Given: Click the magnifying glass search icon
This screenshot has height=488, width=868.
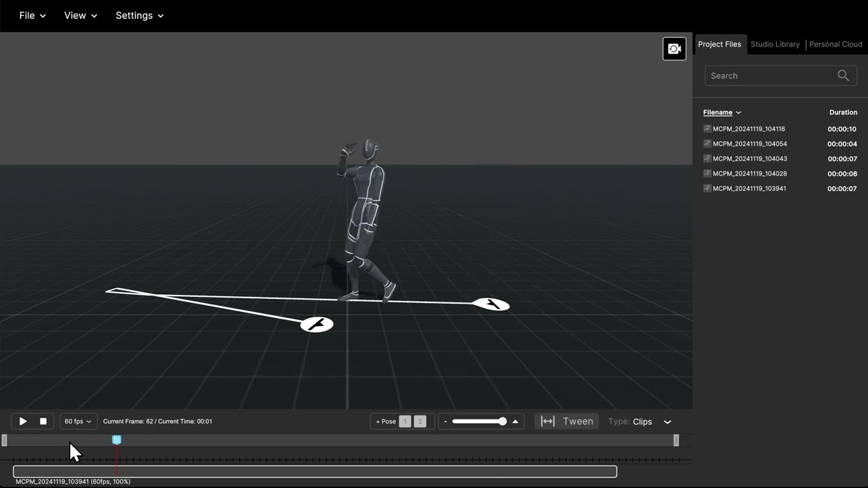Looking at the screenshot, I should 843,76.
